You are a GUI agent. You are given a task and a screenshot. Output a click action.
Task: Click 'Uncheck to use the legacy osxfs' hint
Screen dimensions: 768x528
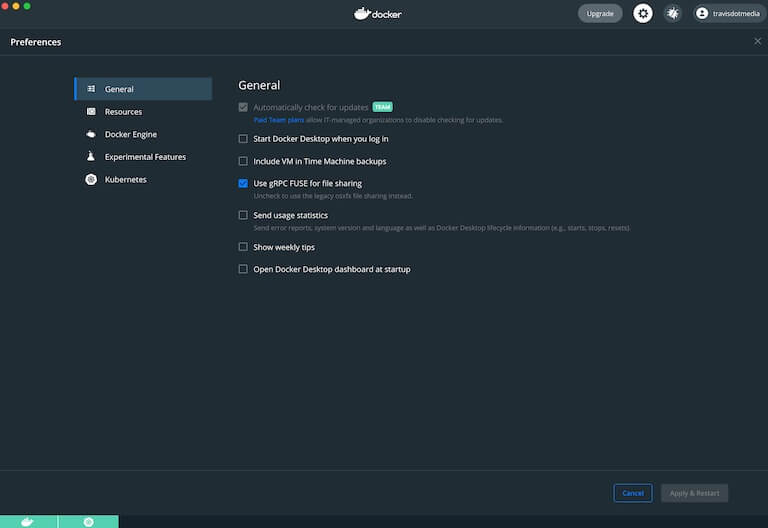333,196
